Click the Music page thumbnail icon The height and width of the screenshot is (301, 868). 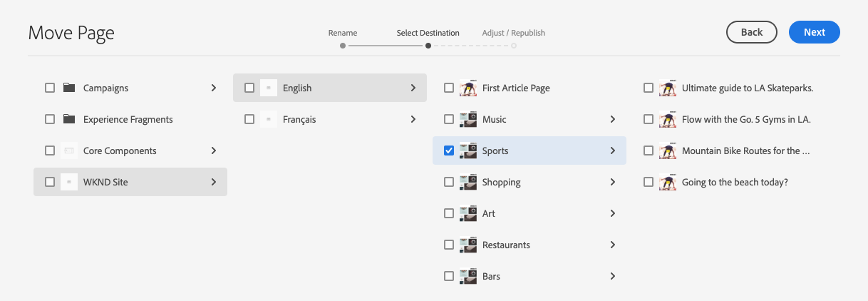(468, 120)
